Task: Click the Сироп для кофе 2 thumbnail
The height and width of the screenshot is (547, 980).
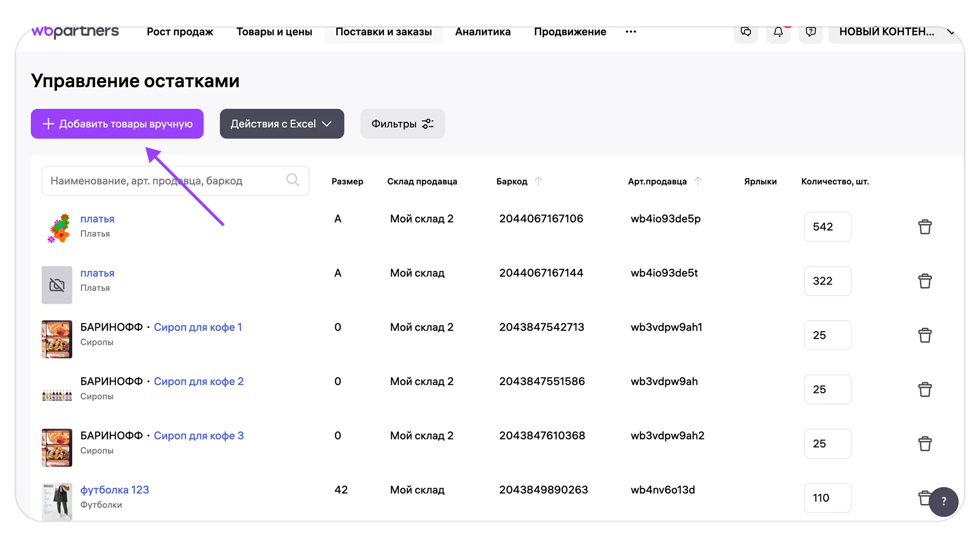Action: pyautogui.click(x=57, y=394)
